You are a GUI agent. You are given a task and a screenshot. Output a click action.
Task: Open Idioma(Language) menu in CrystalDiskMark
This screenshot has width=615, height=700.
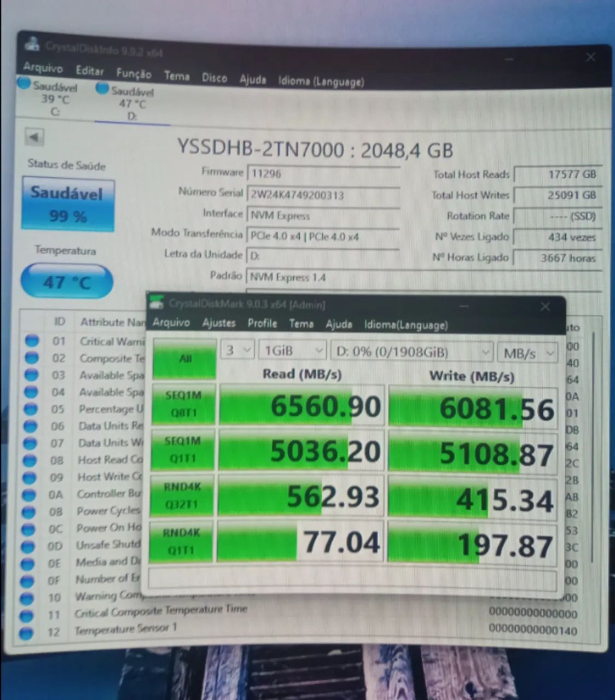[x=406, y=325]
